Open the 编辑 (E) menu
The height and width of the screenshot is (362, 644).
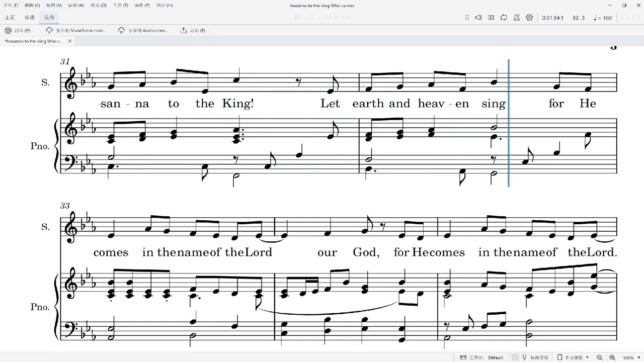coord(32,6)
